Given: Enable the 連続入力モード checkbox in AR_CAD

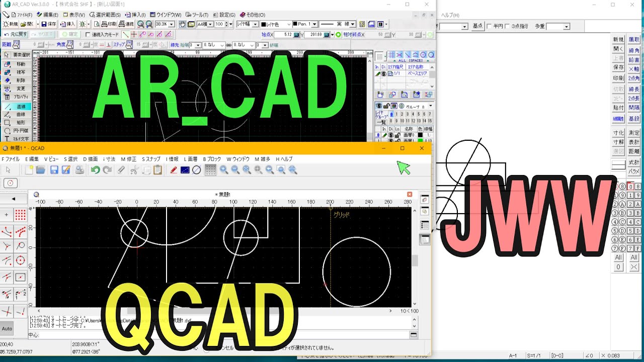Looking at the screenshot, I should (88, 34).
